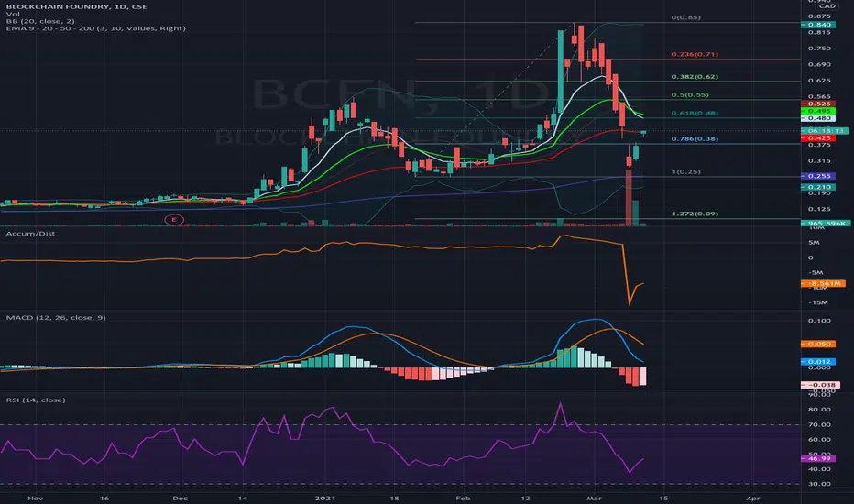
Task: Select the Dec label on time axis
Action: 180,498
